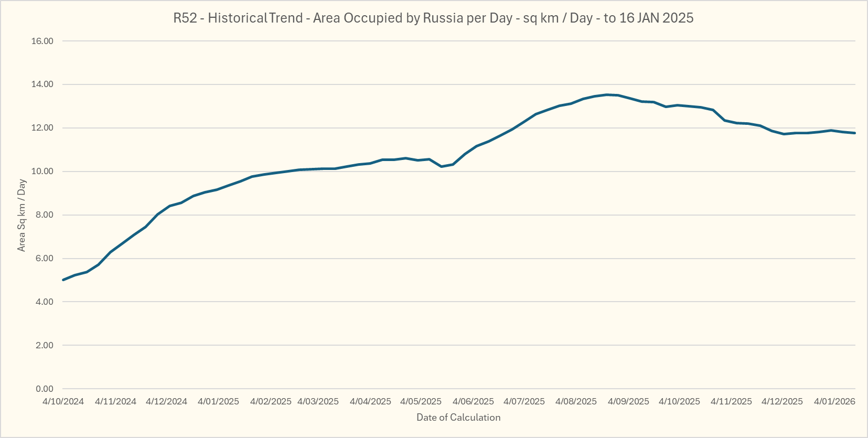Click the leftmost starting point of the line
Image resolution: width=868 pixels, height=438 pixels.
63,280
